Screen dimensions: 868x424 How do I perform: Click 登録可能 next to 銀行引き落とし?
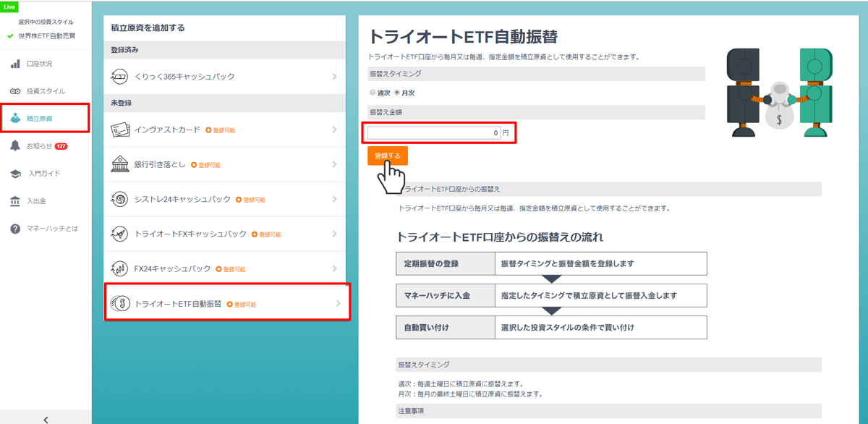click(x=206, y=165)
